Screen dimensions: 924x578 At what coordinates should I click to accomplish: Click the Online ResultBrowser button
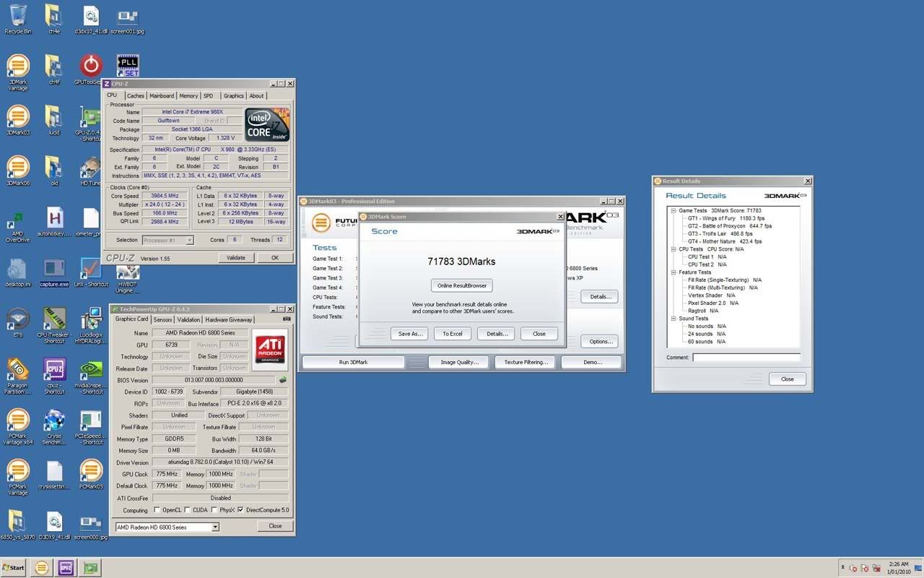(x=462, y=285)
